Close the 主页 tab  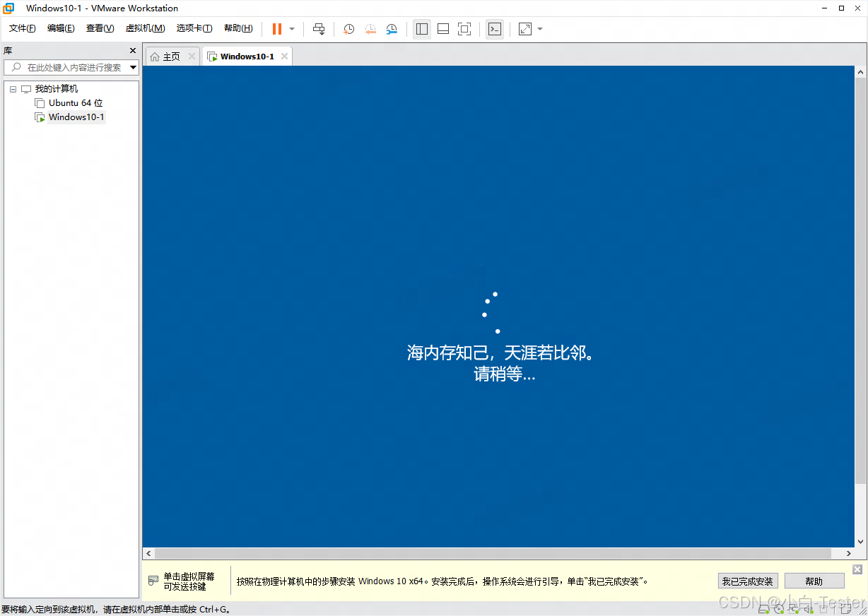tap(192, 57)
